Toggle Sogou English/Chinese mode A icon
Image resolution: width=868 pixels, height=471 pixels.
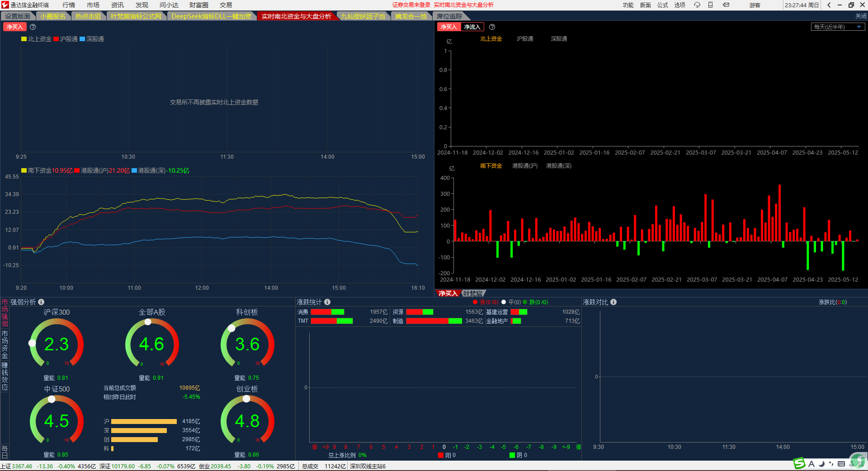811,464
